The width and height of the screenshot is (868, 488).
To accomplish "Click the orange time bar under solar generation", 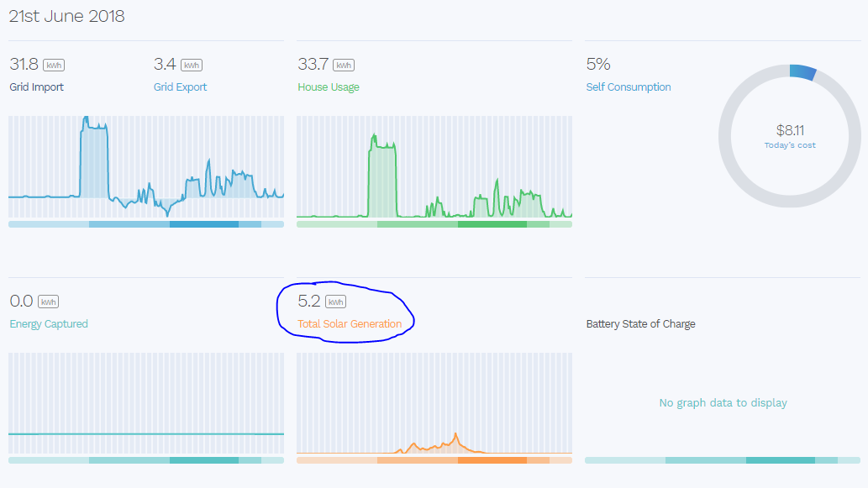I will pos(434,460).
